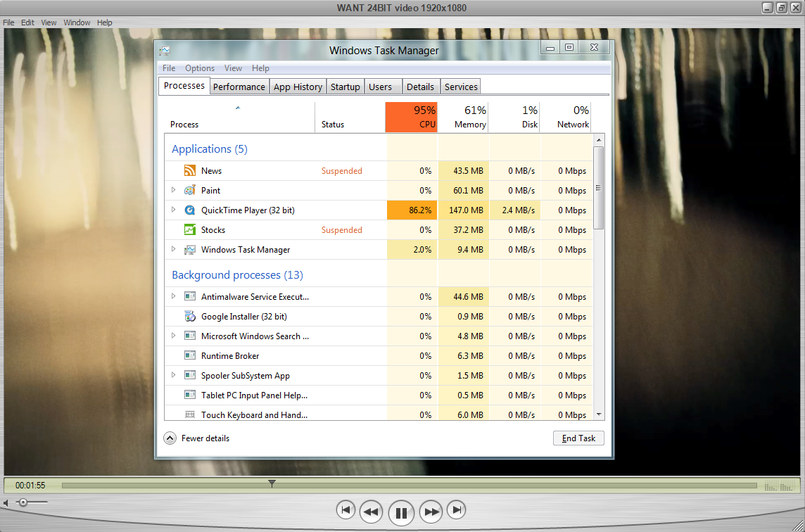
Task: Click QuickTime's 86.2% CPU cell
Action: coord(412,210)
